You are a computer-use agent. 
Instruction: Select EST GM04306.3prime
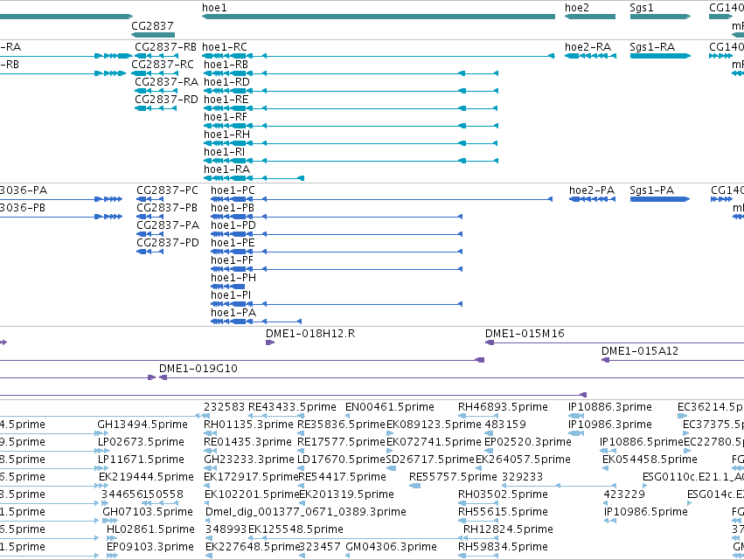(391, 548)
